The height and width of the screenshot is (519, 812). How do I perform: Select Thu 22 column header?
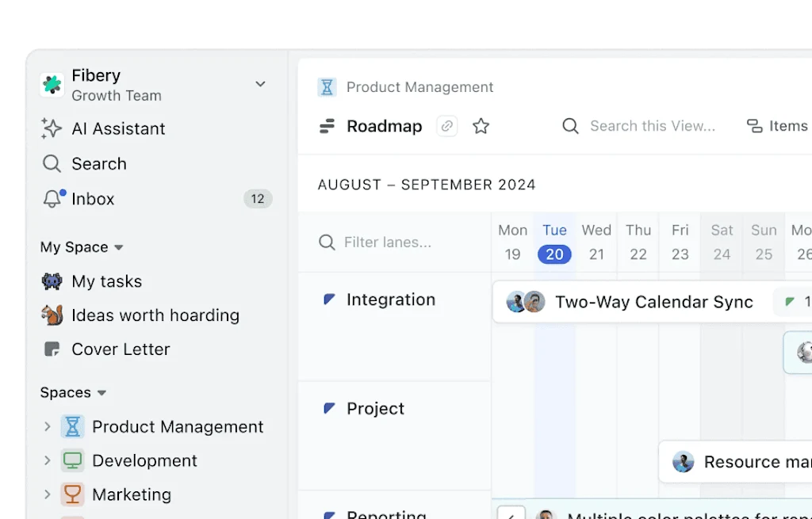coord(638,242)
